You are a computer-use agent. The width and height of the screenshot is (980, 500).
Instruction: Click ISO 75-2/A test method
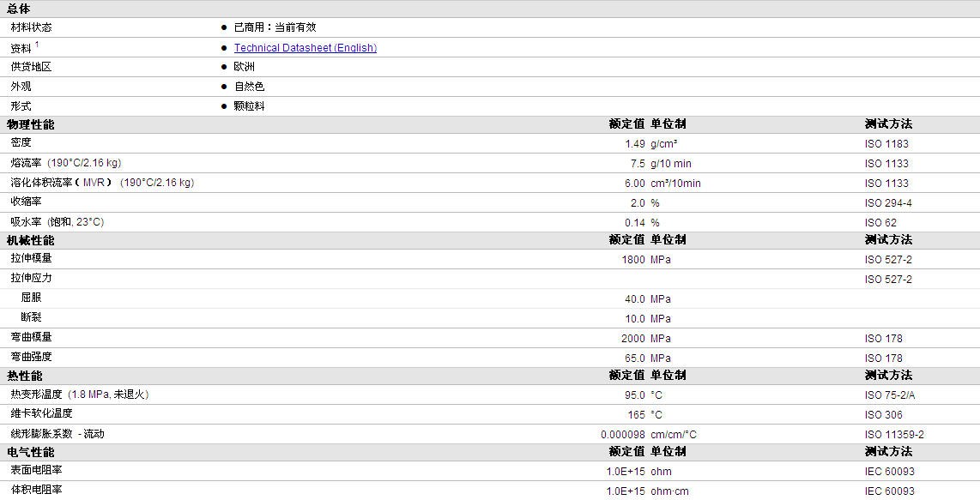pyautogui.click(x=889, y=395)
